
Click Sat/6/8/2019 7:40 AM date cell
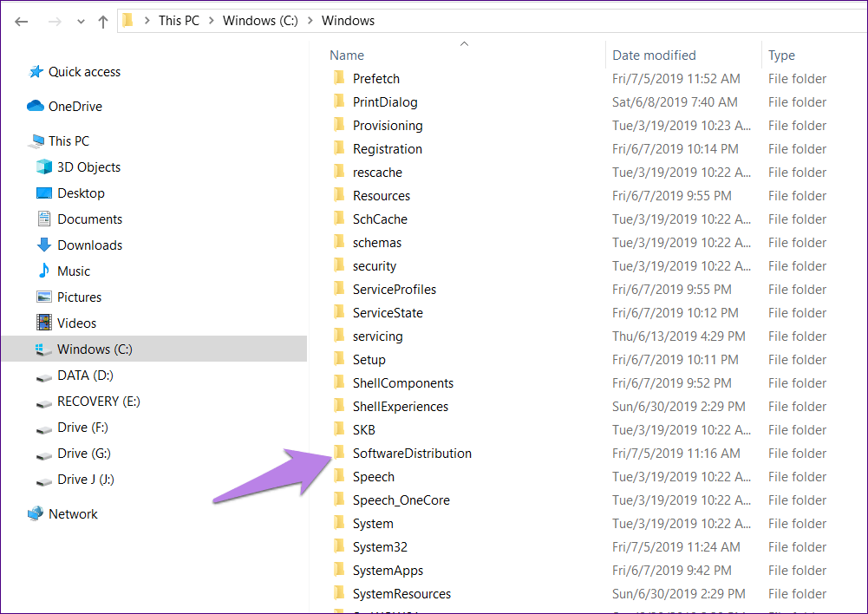(675, 102)
